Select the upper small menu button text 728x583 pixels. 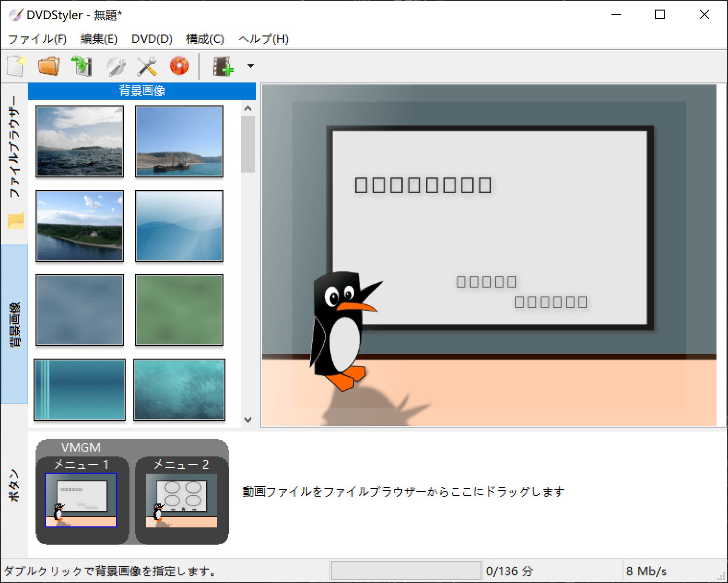pos(487,282)
